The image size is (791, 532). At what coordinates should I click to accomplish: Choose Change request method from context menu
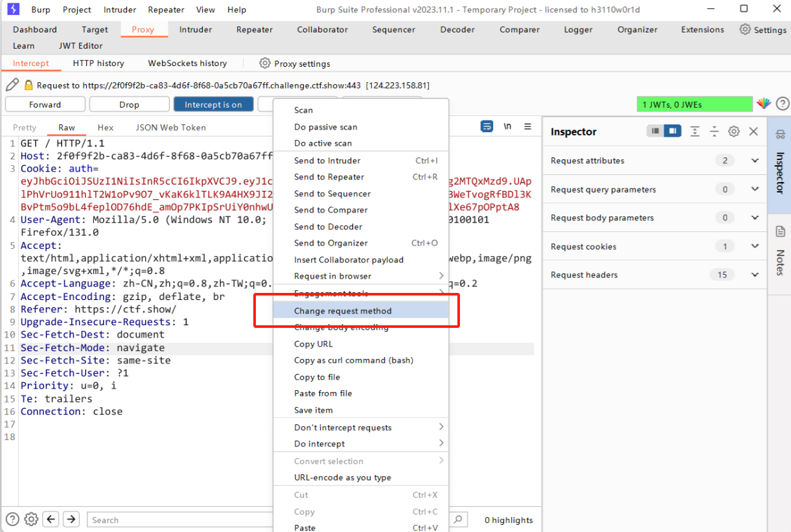[x=343, y=311]
